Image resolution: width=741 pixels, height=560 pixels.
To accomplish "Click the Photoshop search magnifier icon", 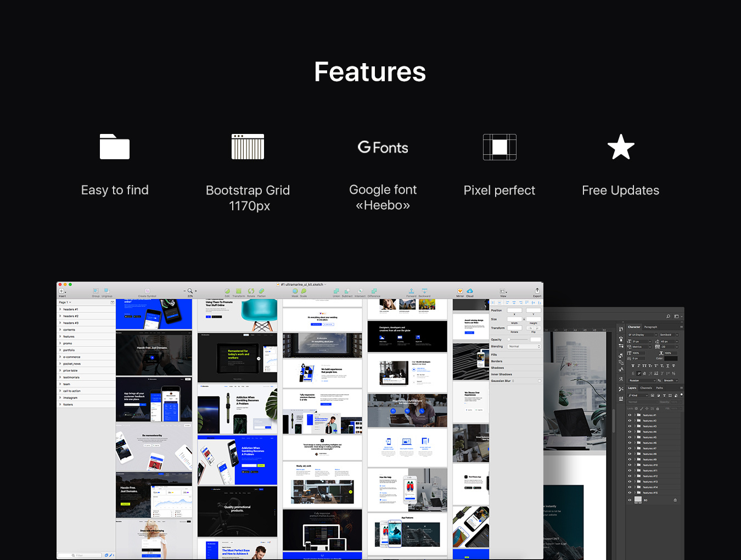I will (668, 316).
